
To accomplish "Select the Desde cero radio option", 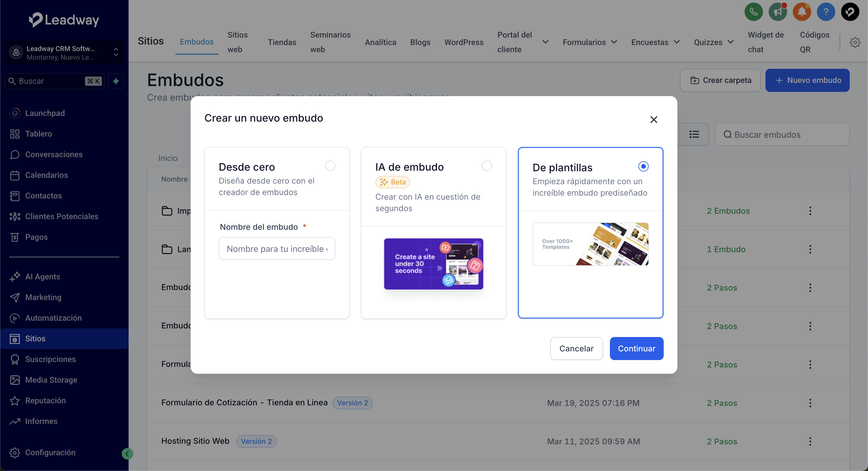I will point(330,166).
